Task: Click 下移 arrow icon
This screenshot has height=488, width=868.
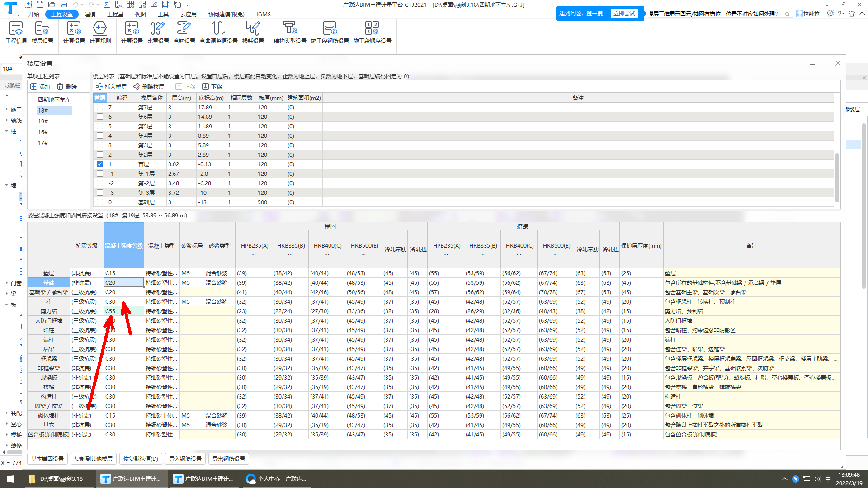Action: [205, 87]
